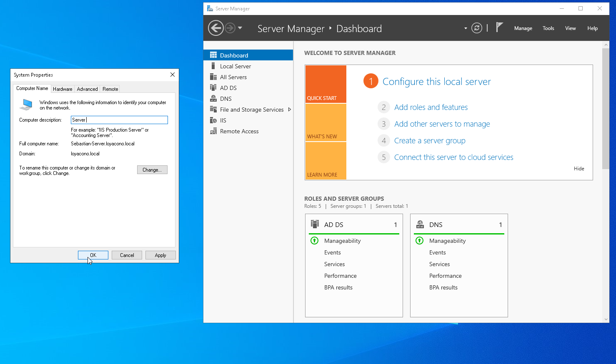Click the step 4 number circle
This screenshot has height=364, width=616.
(x=383, y=140)
